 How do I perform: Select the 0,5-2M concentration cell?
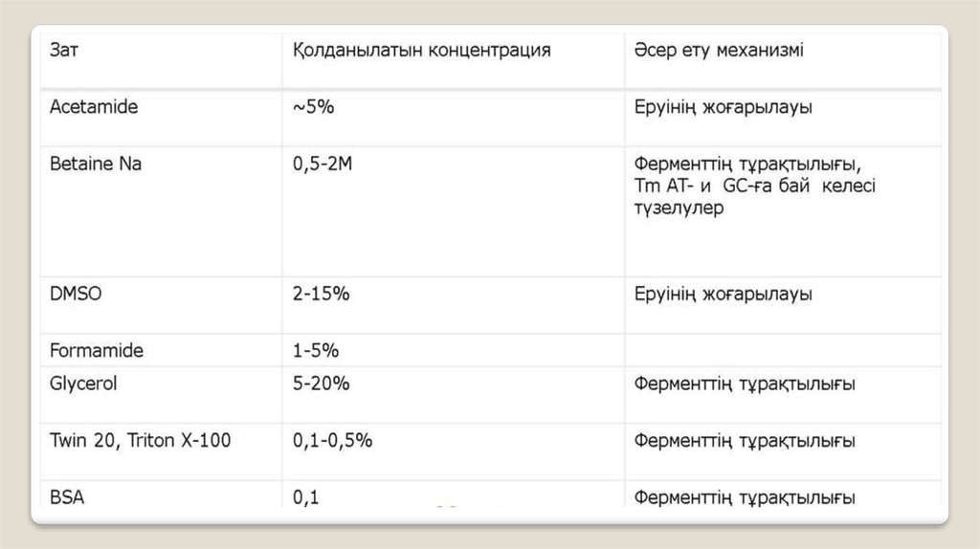(x=323, y=164)
